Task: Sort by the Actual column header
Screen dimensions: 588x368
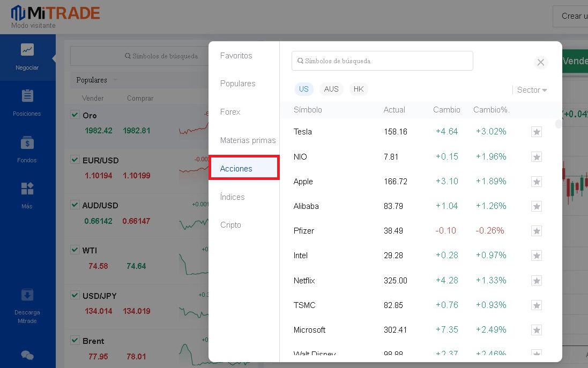Action: (394, 110)
